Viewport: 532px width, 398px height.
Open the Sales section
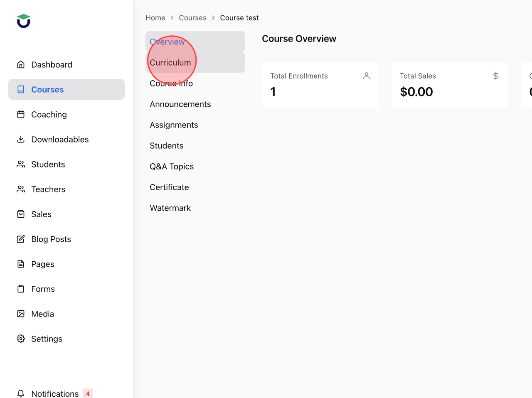(66, 214)
